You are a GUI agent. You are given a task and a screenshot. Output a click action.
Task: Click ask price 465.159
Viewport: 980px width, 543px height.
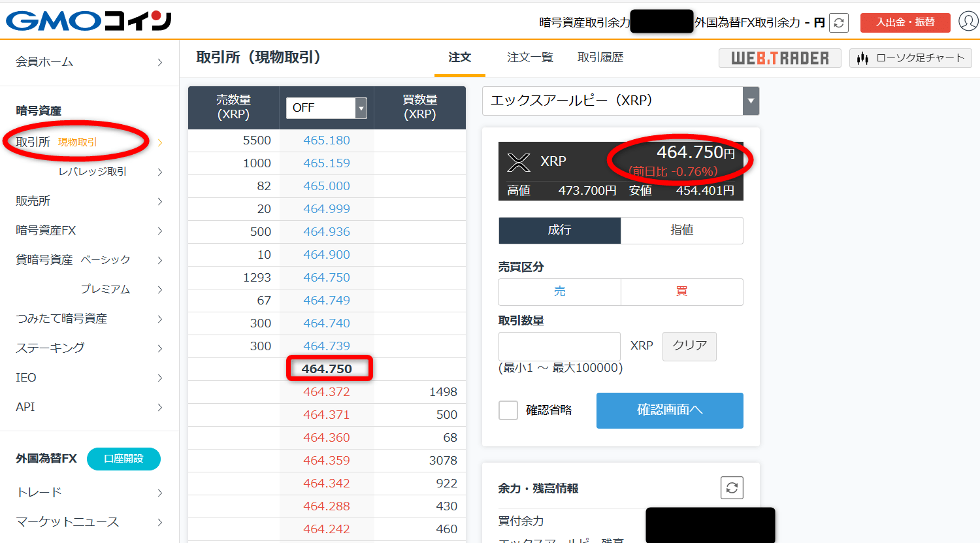[x=327, y=163]
